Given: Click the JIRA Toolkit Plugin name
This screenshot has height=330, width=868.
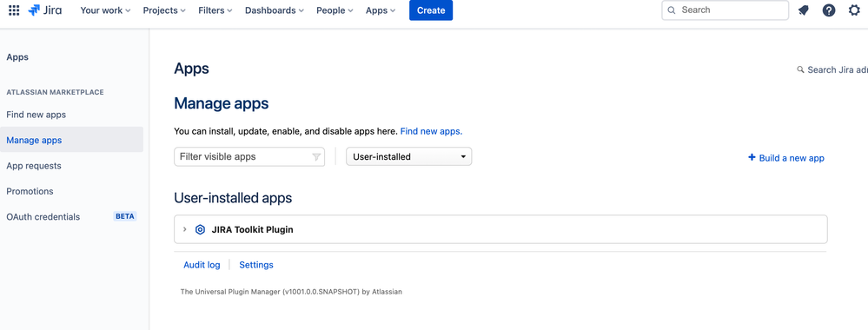Looking at the screenshot, I should (x=253, y=229).
